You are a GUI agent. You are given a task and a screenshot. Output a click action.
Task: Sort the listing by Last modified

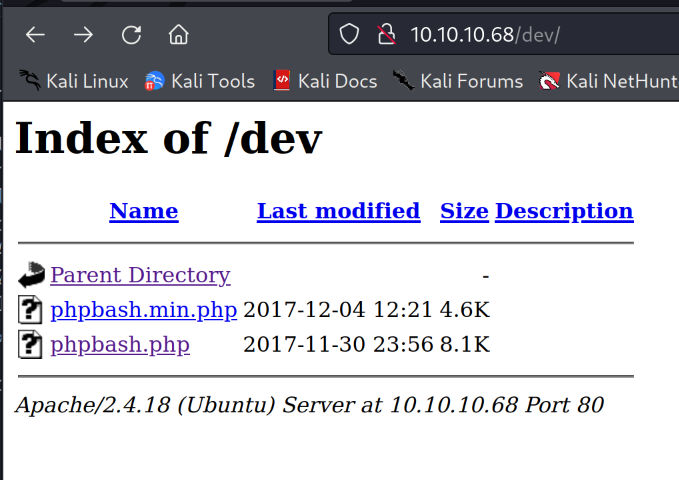[338, 211]
